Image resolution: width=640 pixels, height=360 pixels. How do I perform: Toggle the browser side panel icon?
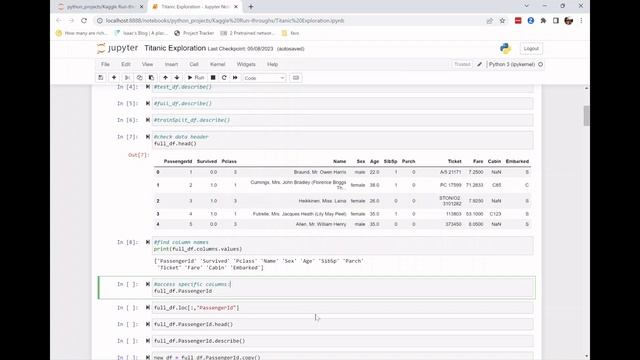click(x=556, y=21)
